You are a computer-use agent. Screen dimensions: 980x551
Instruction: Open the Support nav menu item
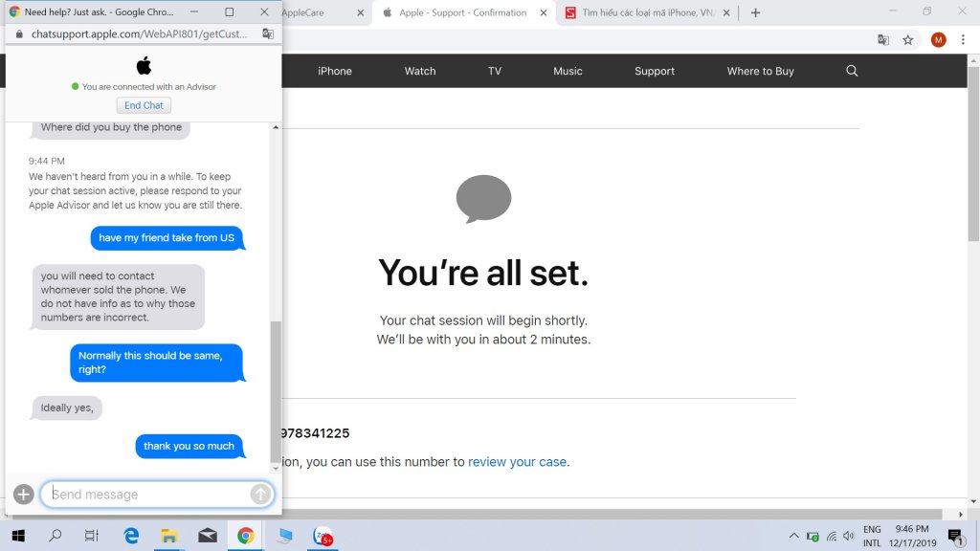coord(655,71)
